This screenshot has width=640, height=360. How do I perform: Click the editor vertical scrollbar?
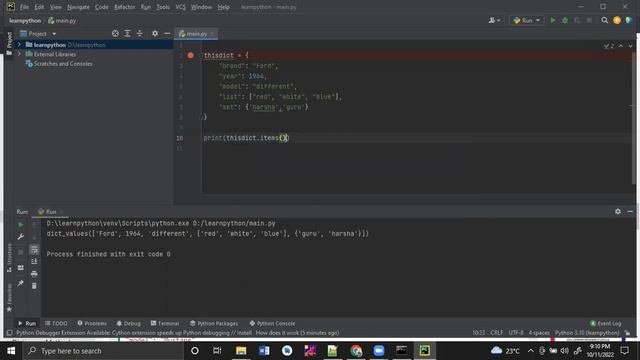click(x=634, y=118)
